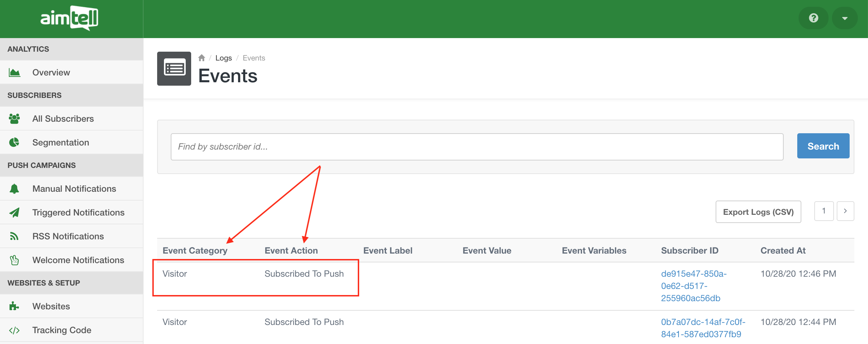868x344 pixels.
Task: Click the Manual Notifications bell icon
Action: click(14, 189)
